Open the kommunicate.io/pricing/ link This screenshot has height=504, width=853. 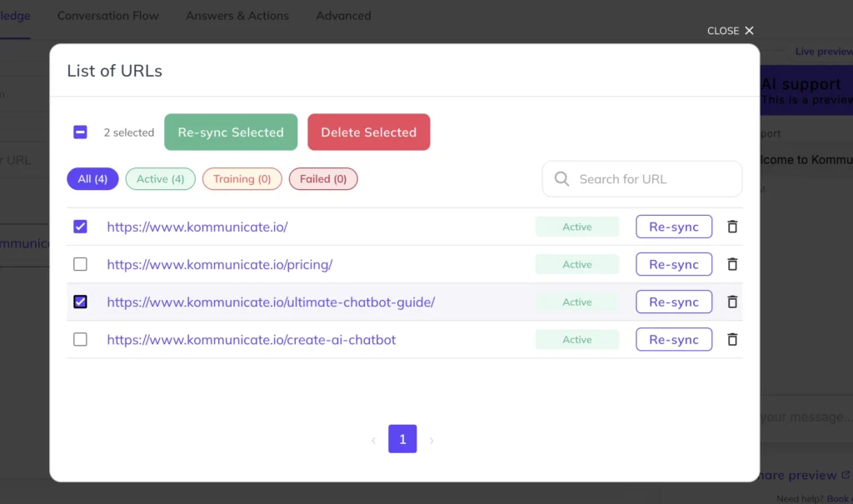(x=220, y=264)
